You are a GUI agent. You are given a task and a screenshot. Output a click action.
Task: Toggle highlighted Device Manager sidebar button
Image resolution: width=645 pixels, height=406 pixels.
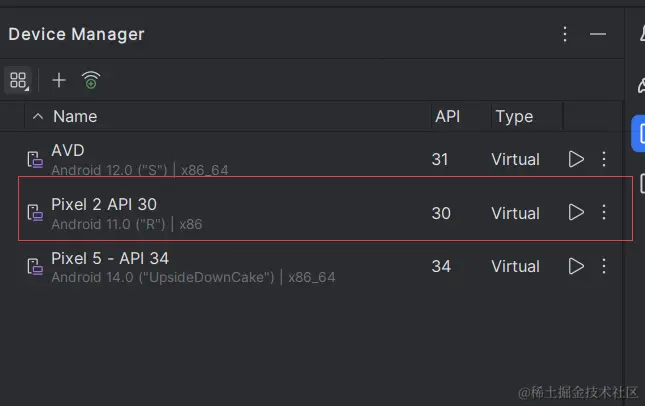[639, 133]
